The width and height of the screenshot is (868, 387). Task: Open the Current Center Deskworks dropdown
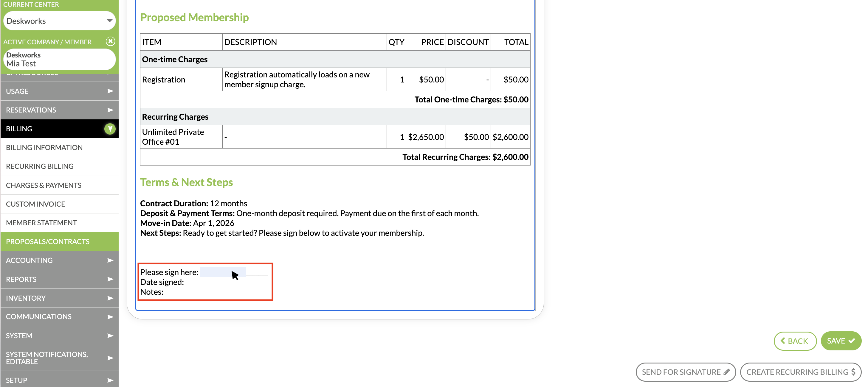coord(109,21)
